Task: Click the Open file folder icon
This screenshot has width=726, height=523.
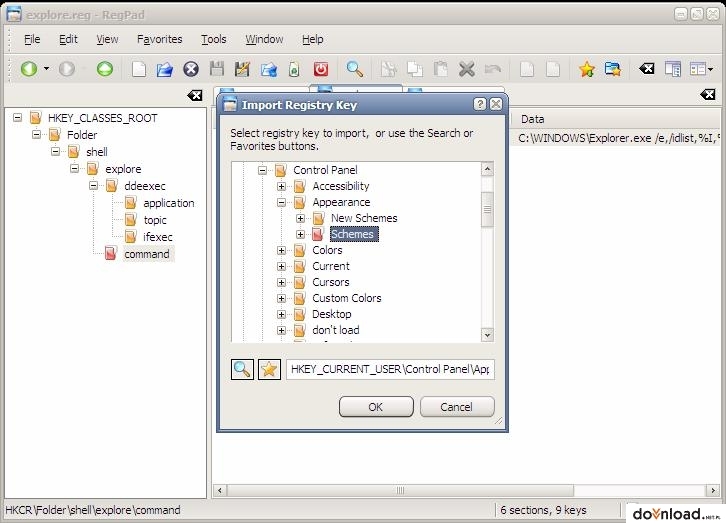Action: click(x=164, y=69)
